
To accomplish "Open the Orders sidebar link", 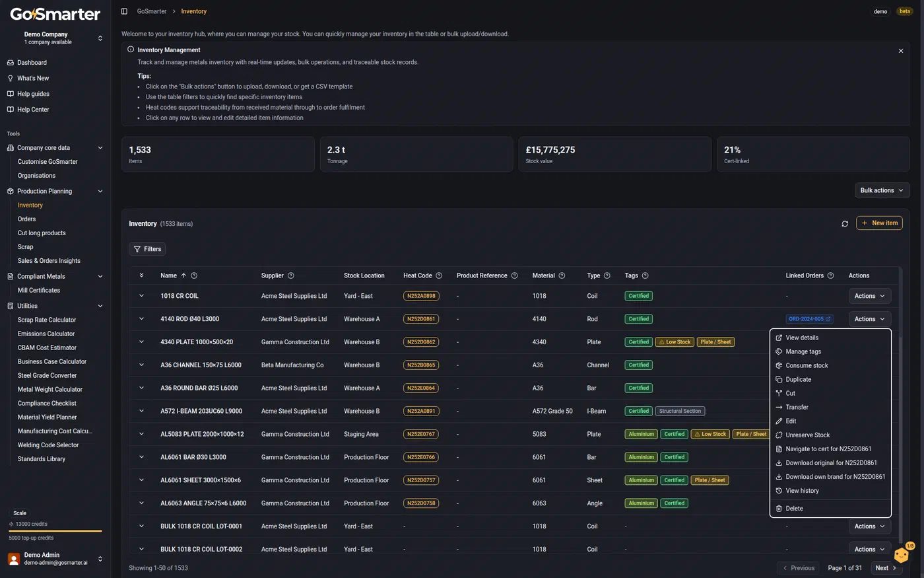I will (x=26, y=219).
